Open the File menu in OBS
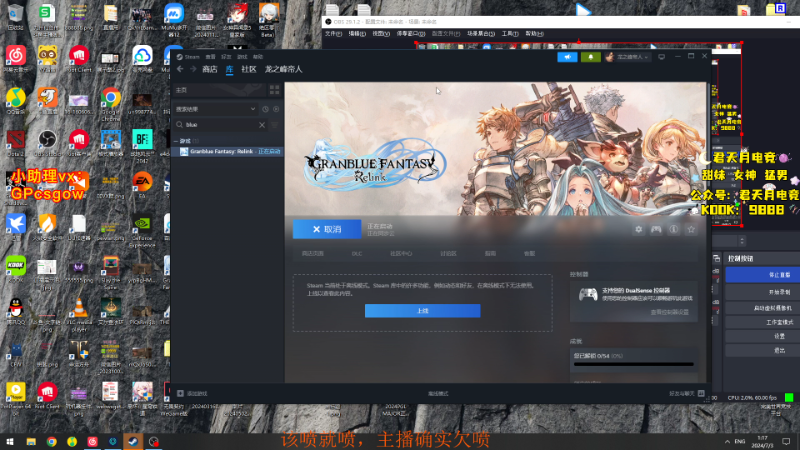Screen dimensions: 800x450 (x=333, y=34)
